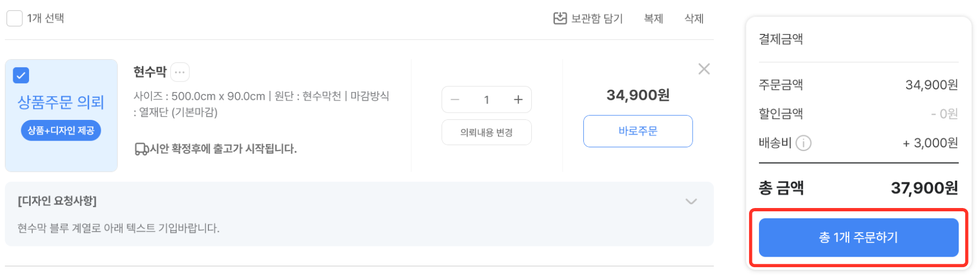Viewport: 980px width, 277px height.
Task: Open the 현수막 ellipsis options menu
Action: click(180, 72)
